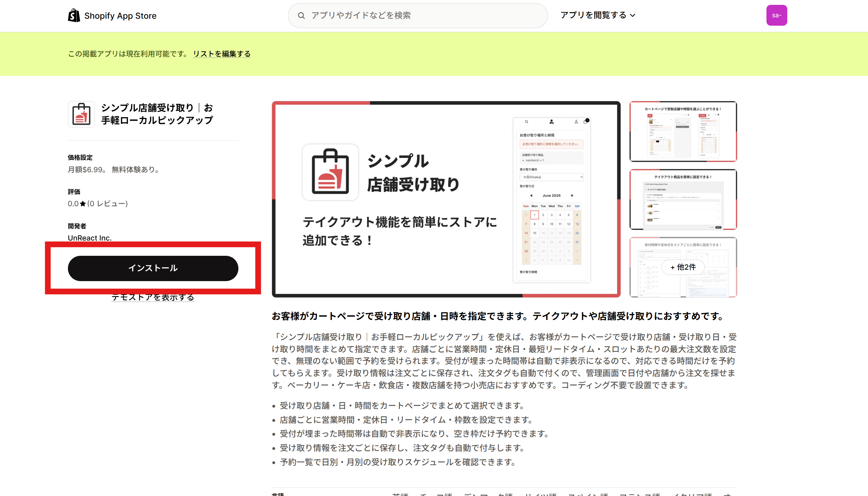Screen dimensions: 868x496
Task: Click the リストを編集する link
Action: [222, 54]
